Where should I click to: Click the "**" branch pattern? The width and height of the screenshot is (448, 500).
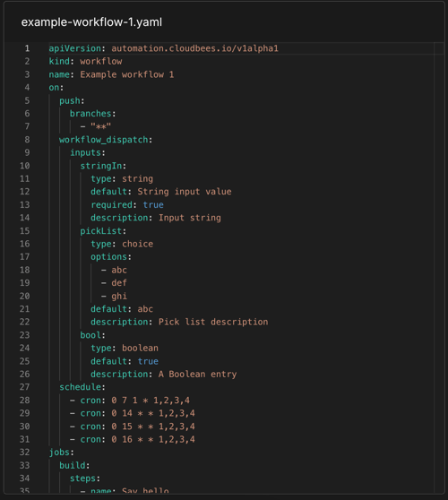point(100,126)
